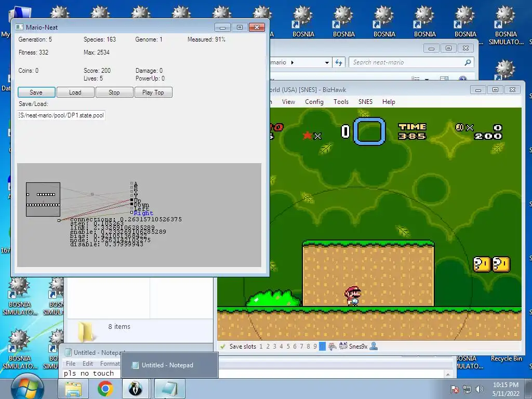Click the '8 items' text in Explorer
This screenshot has width=532, height=399.
(119, 327)
